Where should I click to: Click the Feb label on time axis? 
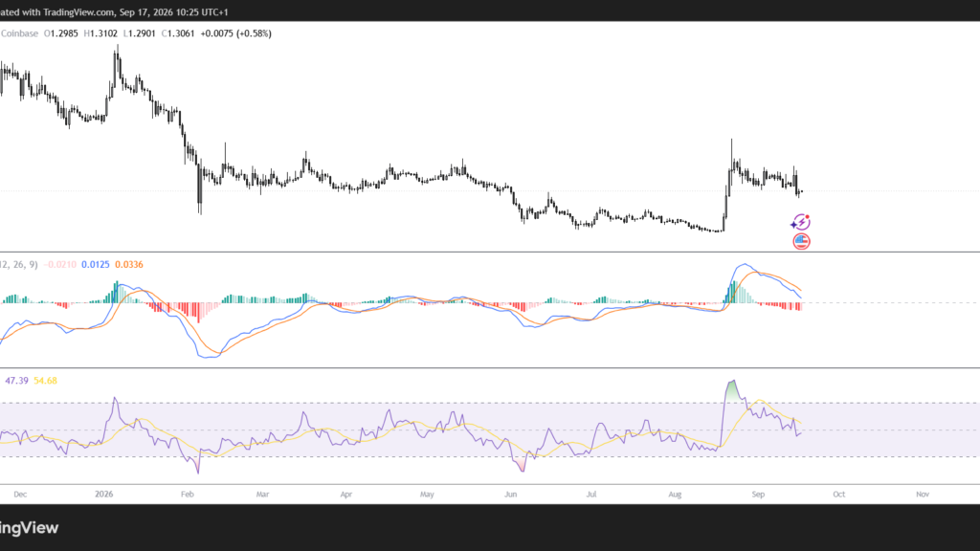188,495
